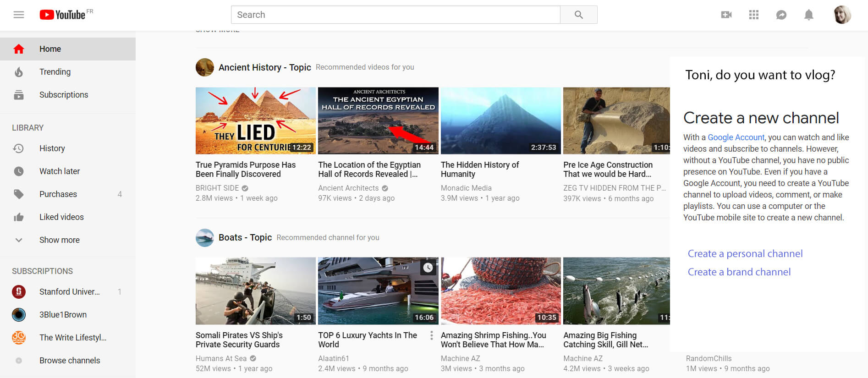
Task: Click the Home house icon
Action: pos(19,49)
